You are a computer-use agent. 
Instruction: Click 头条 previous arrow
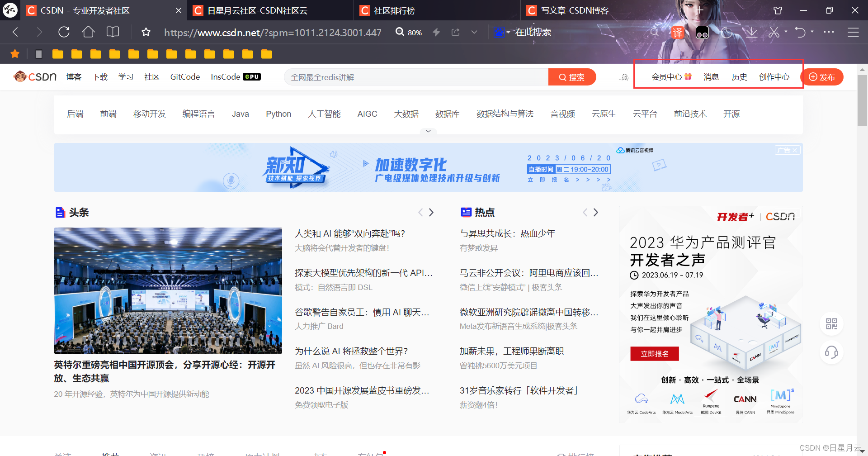point(420,212)
